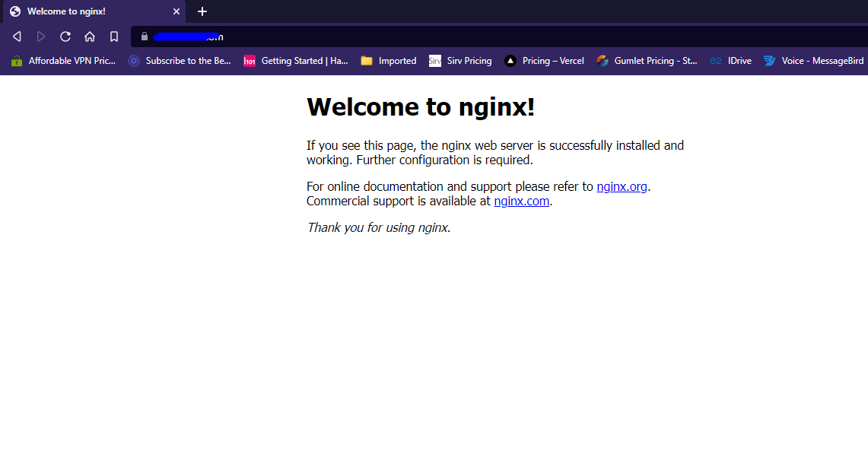Click the padlock site security icon
The width and height of the screenshot is (868, 457).
[145, 36]
